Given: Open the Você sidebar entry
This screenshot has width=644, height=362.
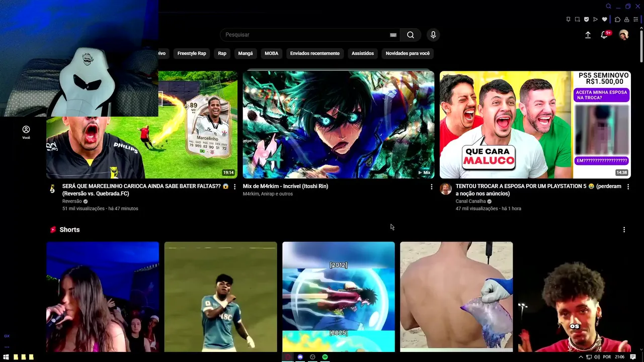Looking at the screenshot, I should [26, 132].
